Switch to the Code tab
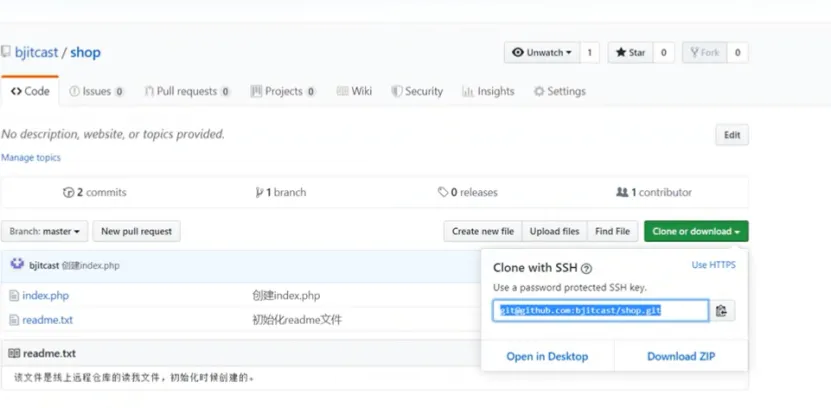 click(x=30, y=91)
